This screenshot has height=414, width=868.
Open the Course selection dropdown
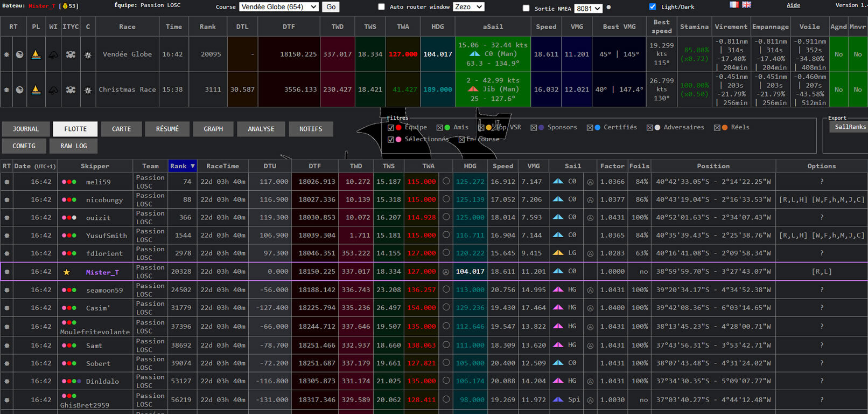(x=279, y=7)
